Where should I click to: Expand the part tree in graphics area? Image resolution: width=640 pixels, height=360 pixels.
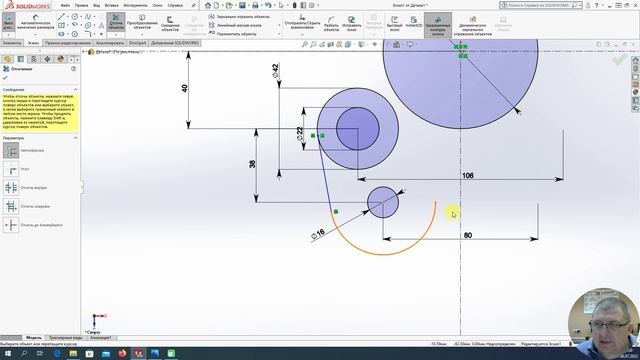[x=84, y=52]
